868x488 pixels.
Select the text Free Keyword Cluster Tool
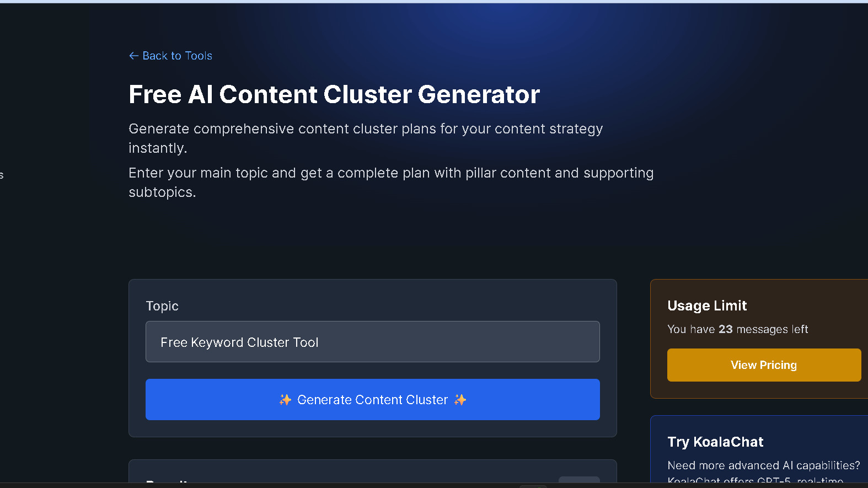pos(239,342)
